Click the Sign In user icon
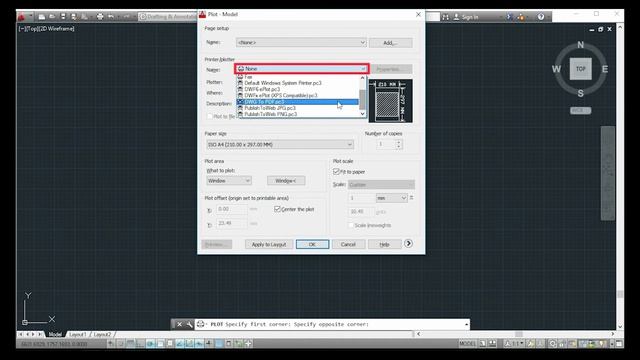 [x=456, y=17]
